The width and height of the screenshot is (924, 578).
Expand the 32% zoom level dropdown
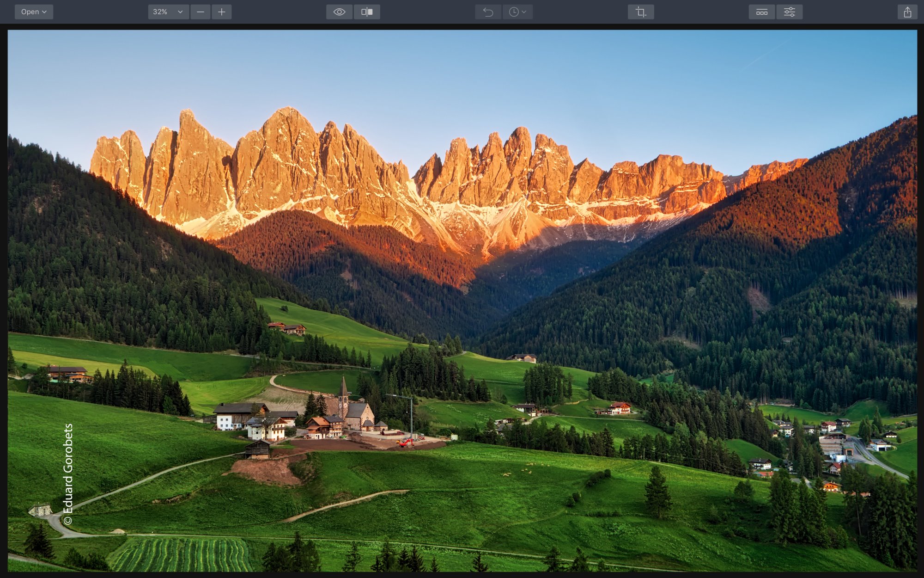pyautogui.click(x=168, y=12)
